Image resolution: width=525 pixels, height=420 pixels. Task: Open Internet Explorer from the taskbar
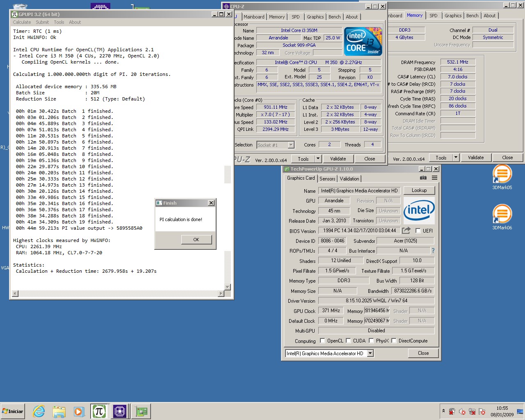click(39, 411)
